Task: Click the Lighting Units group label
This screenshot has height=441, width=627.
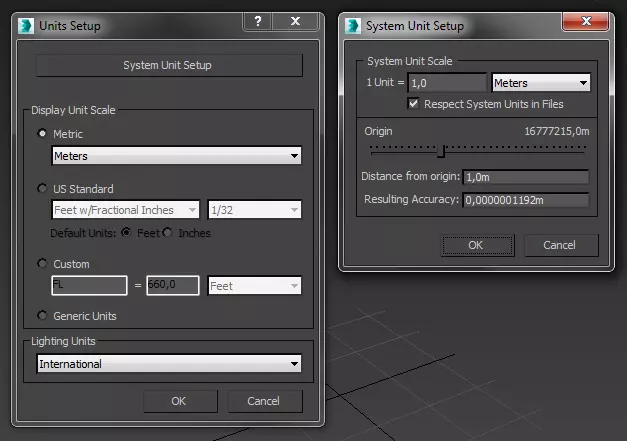Action: click(63, 341)
